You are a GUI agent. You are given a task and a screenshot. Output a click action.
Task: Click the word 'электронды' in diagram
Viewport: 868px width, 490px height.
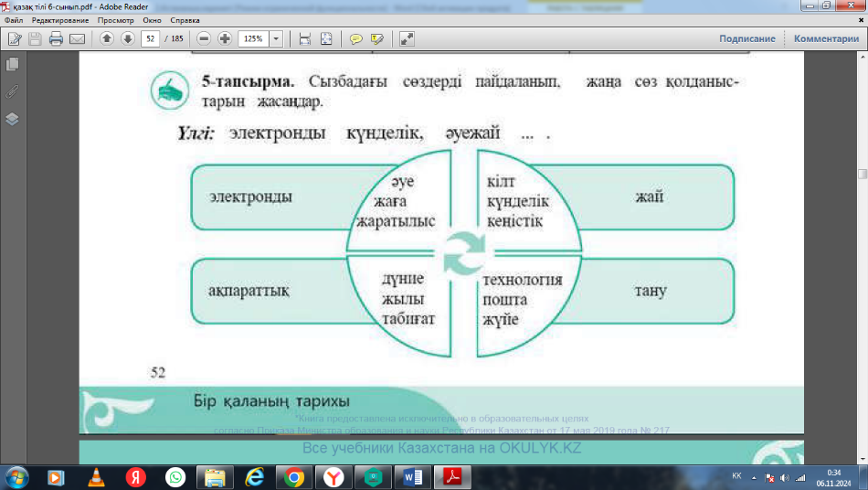pos(250,197)
